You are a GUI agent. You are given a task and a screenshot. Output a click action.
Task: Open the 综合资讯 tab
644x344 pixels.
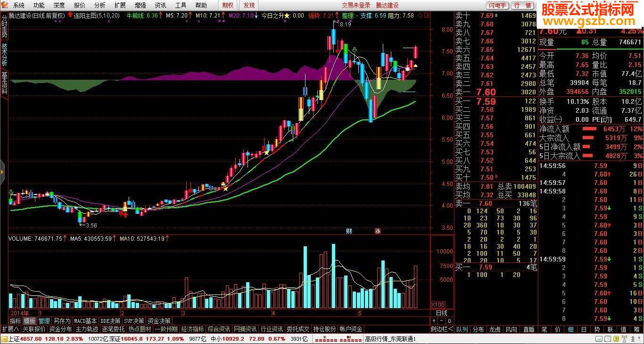219,329
